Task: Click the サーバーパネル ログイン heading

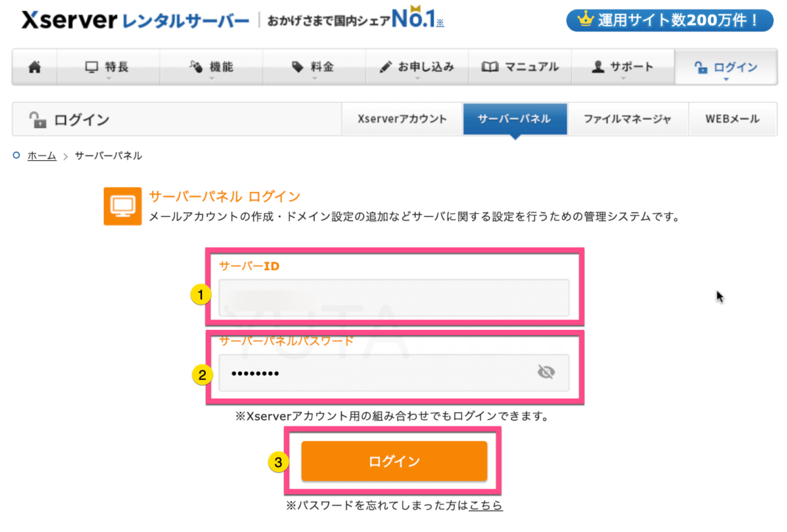Action: [x=225, y=196]
